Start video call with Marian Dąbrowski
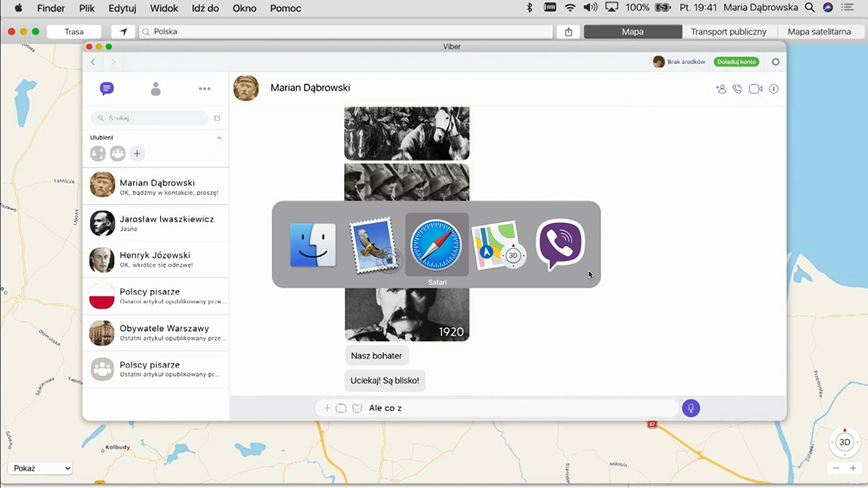The height and width of the screenshot is (488, 868). coord(756,89)
